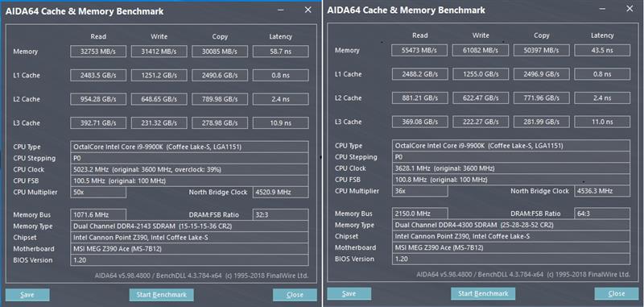Select the 61082 MB/s memory write value
The image size is (644, 307).
(481, 50)
